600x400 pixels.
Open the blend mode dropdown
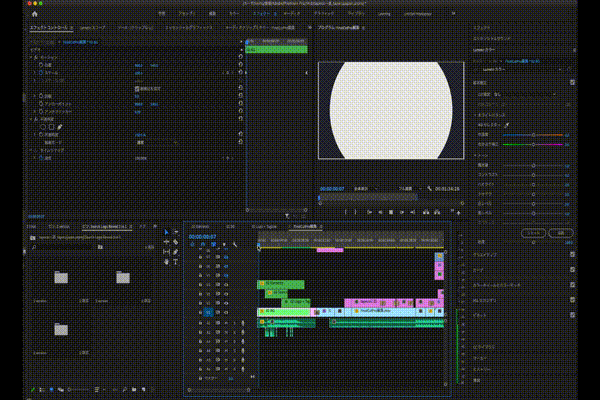click(157, 142)
